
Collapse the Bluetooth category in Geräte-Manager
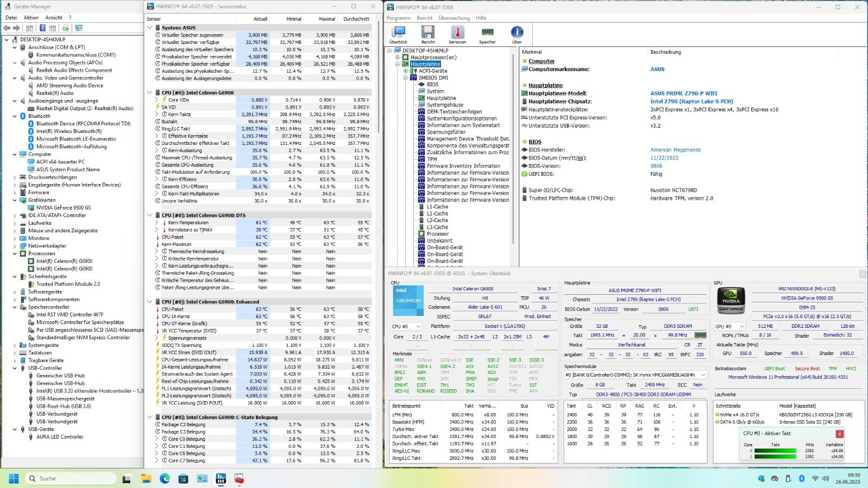click(15, 116)
